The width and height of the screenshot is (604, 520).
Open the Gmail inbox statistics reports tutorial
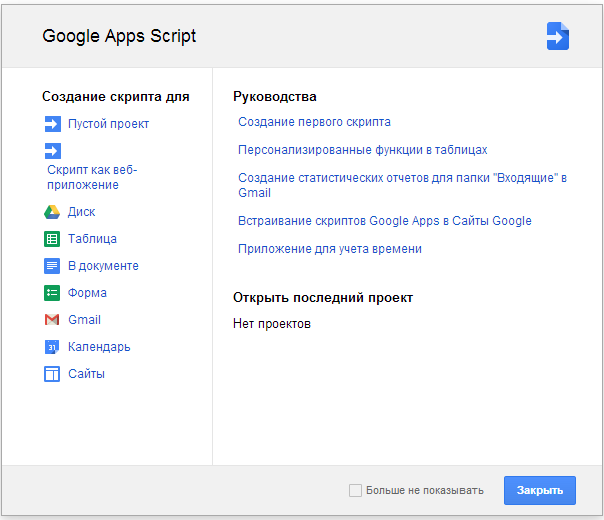point(402,185)
